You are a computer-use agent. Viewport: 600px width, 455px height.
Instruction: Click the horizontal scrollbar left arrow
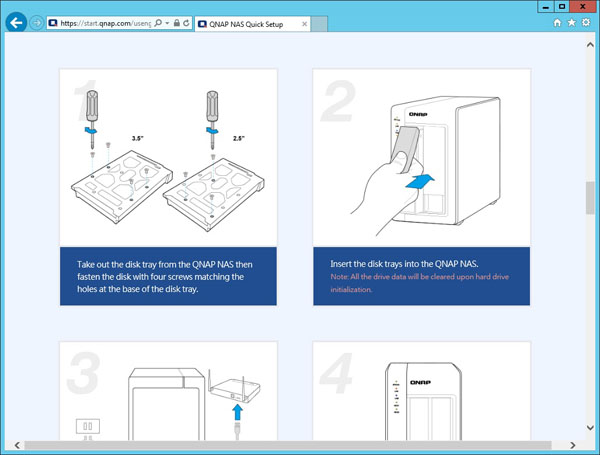(17, 445)
